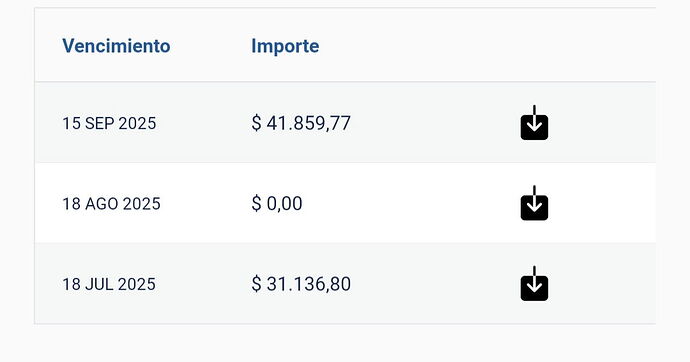
Task: Click the dollar sign of the September amount
Action: click(256, 123)
